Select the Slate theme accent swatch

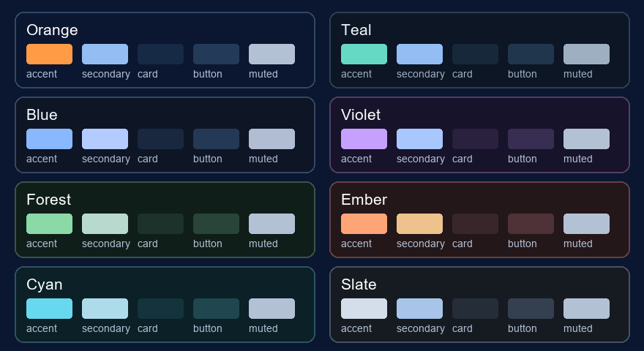tap(364, 309)
